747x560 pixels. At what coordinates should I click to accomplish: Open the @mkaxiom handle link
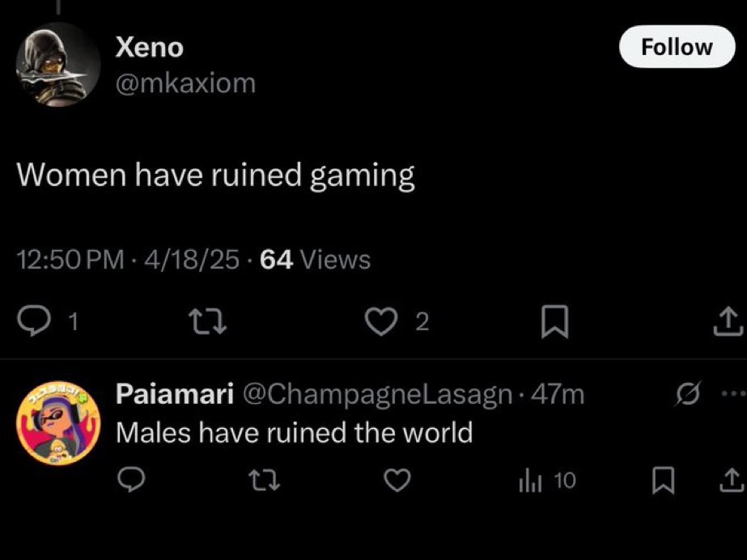(x=185, y=83)
